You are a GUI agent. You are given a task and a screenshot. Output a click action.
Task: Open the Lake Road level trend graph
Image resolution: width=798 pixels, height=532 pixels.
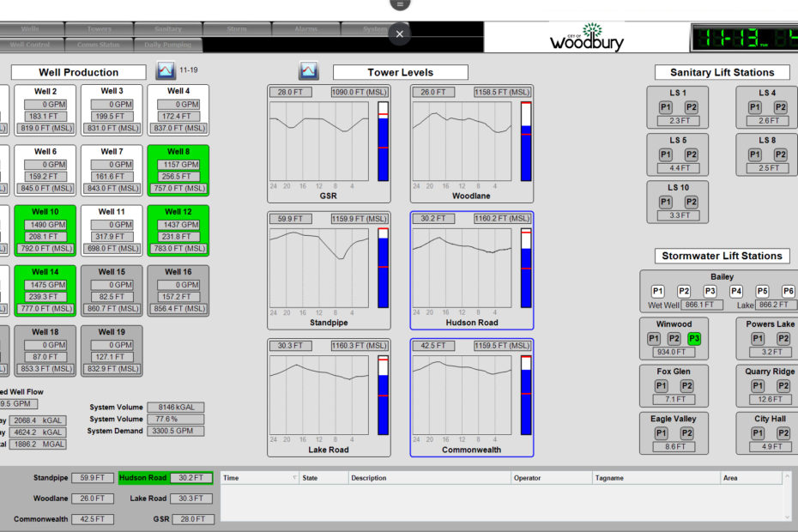click(x=319, y=395)
